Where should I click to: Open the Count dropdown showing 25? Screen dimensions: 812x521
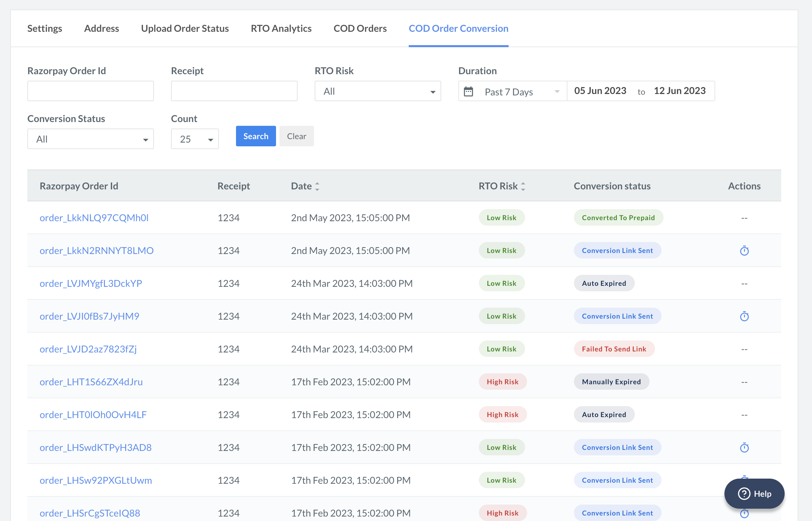(195, 139)
